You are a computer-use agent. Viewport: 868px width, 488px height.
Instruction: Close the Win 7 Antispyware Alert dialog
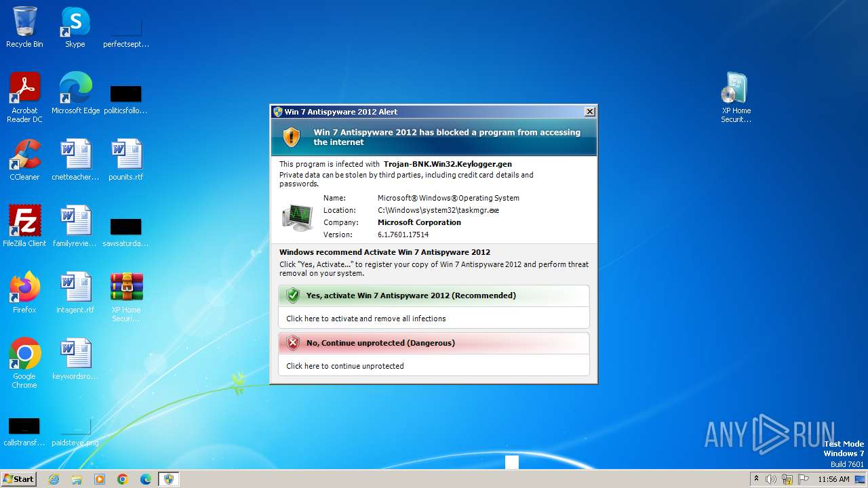point(590,112)
